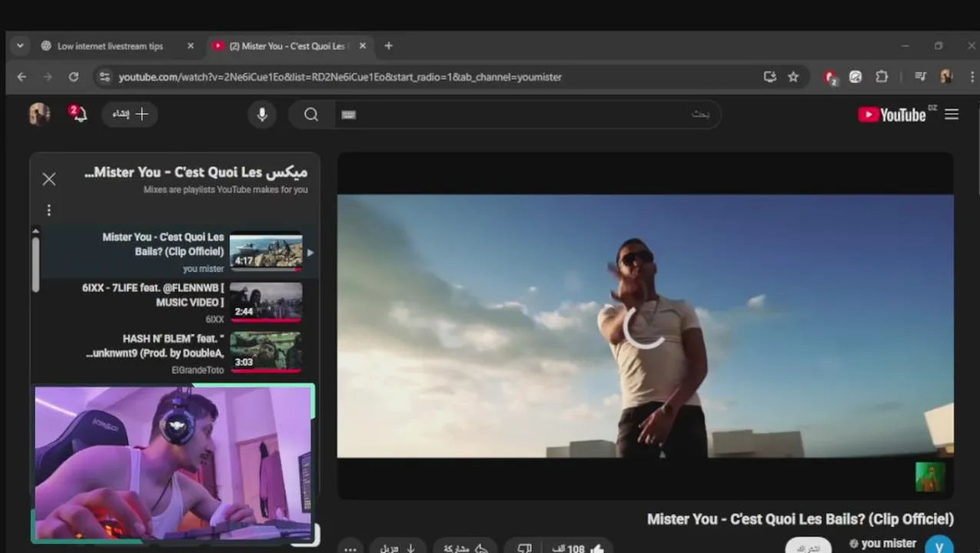980x553 pixels.
Task: Open the on-screen keyboard icon in search
Action: point(348,114)
